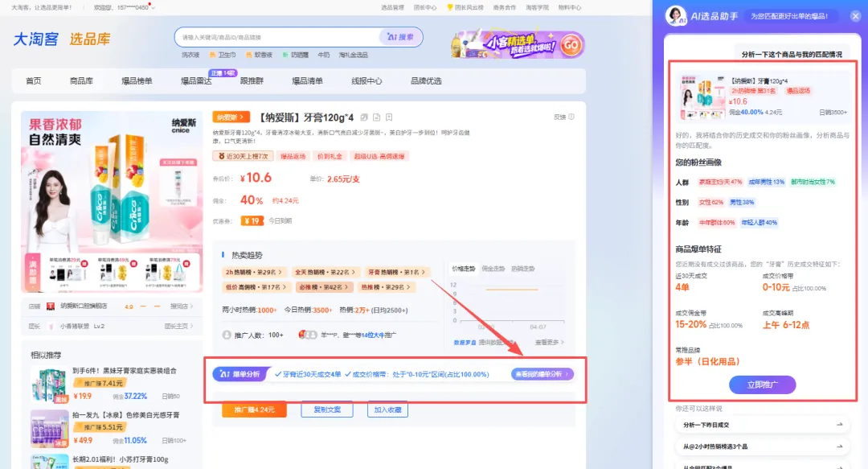Screen dimensions: 868x469
Task: Select the 从@2小时热销榜选3个品 suggestion
Action: click(x=762, y=446)
